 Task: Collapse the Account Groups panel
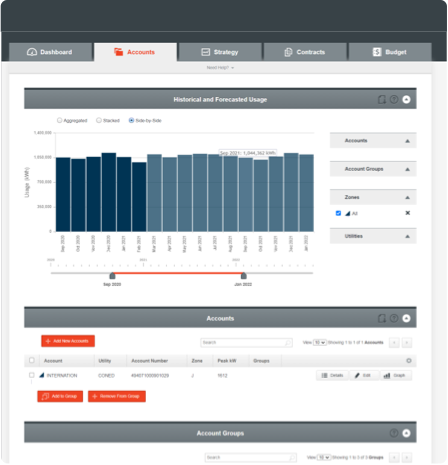click(406, 433)
